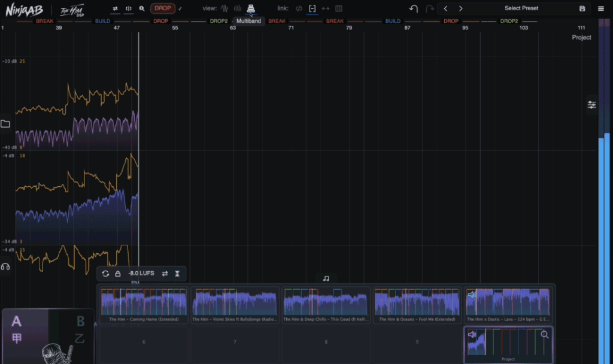Select empty reference slot 6
Image resolution: width=613 pixels, height=364 pixels.
tap(144, 342)
